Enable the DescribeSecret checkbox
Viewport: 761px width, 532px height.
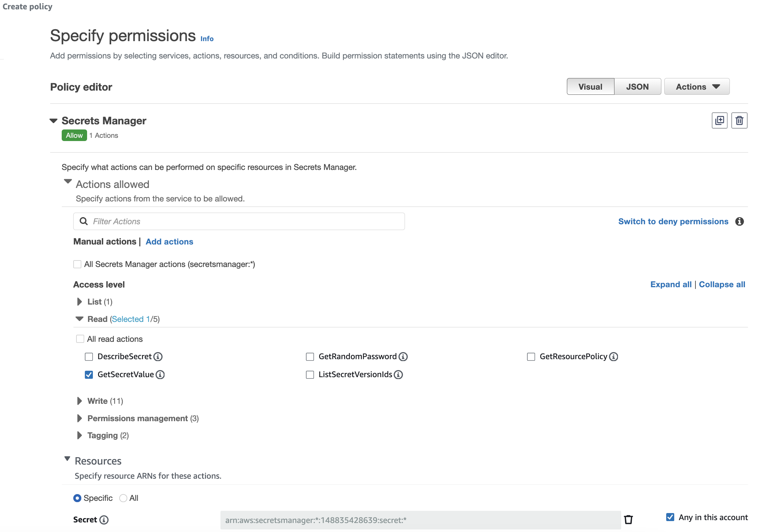89,356
